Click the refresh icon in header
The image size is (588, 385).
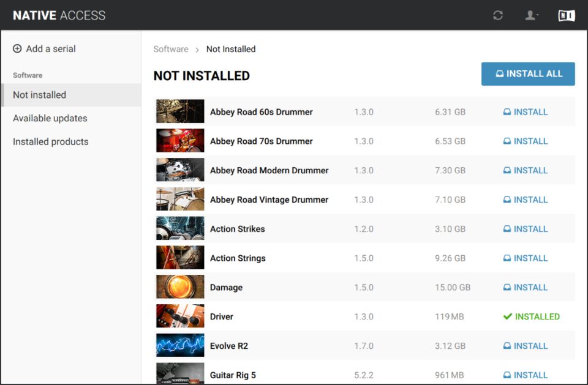(498, 15)
